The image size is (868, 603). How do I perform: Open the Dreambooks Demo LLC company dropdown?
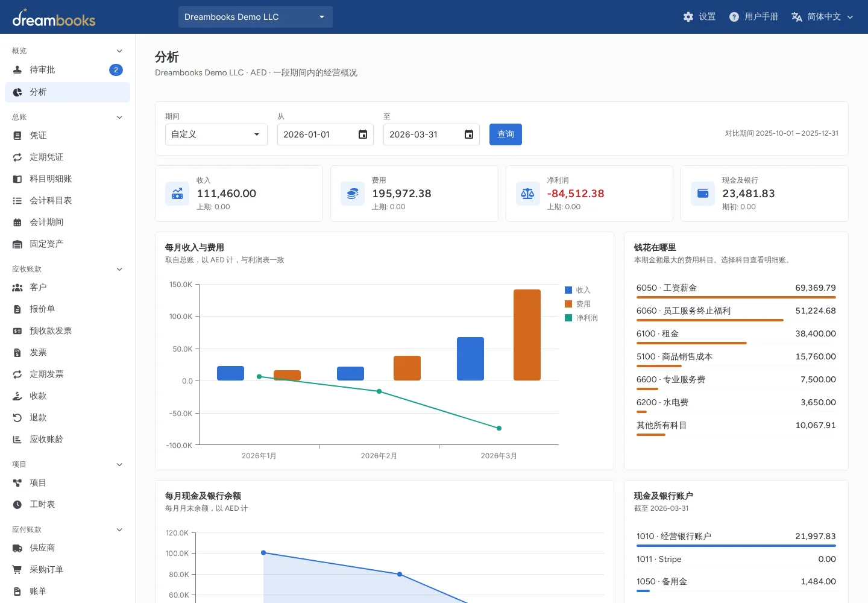(256, 17)
